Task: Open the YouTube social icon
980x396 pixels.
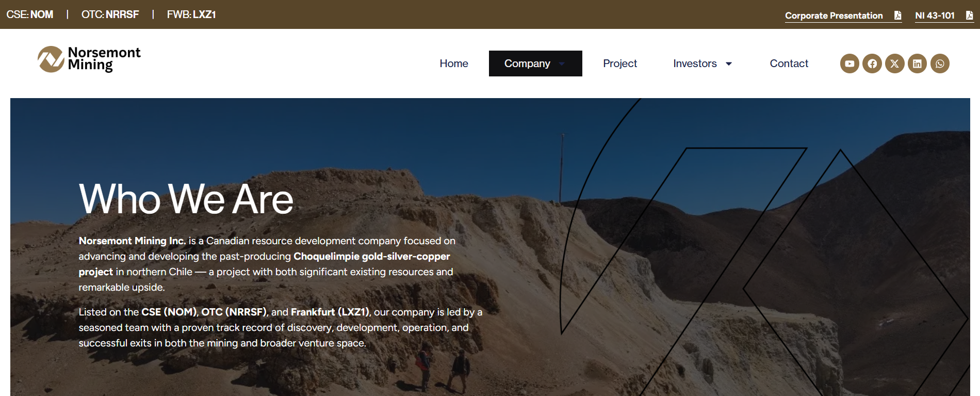Action: tap(850, 64)
